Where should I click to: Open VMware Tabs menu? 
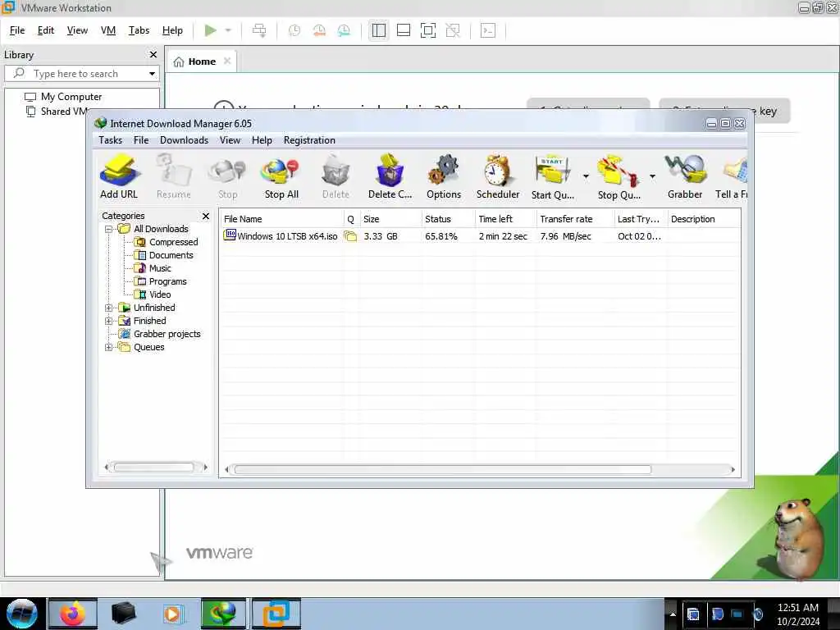[139, 30]
